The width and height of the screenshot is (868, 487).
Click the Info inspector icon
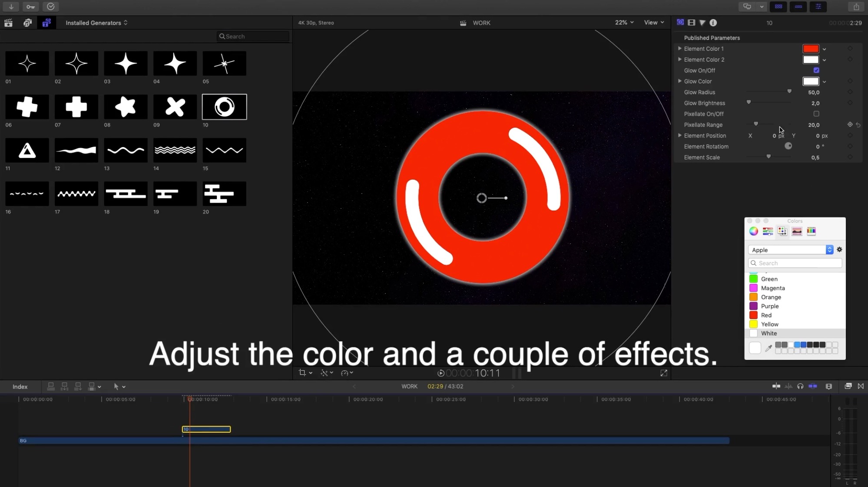point(713,23)
